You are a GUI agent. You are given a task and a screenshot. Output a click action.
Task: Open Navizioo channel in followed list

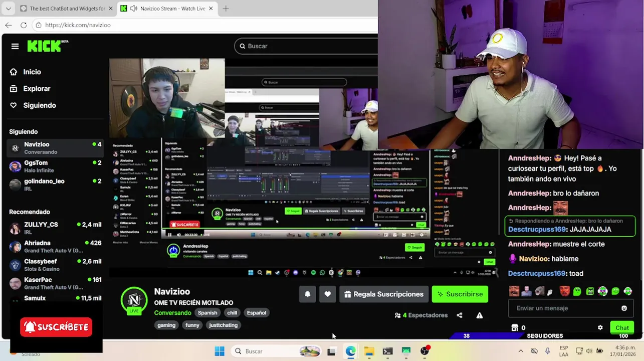click(x=55, y=148)
